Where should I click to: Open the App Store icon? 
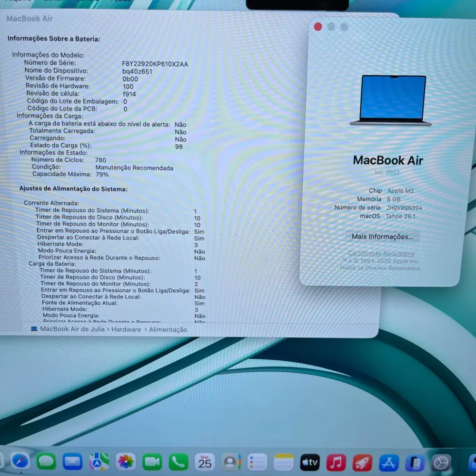(x=388, y=463)
